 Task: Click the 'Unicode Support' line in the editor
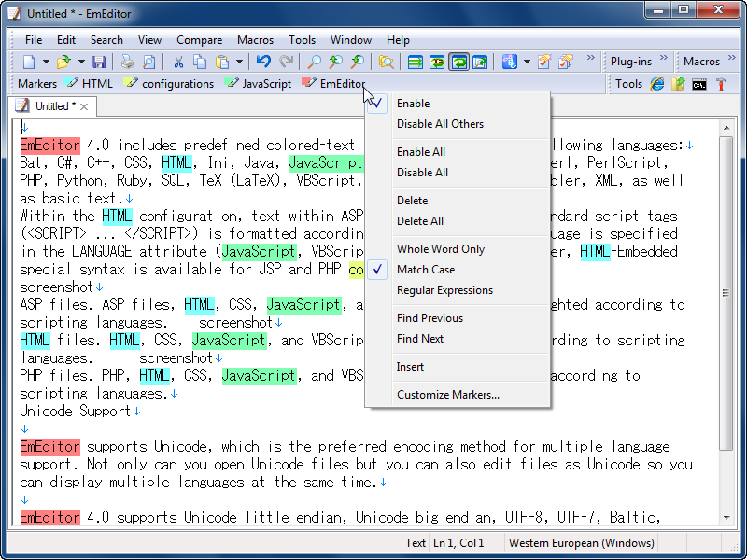point(75,411)
